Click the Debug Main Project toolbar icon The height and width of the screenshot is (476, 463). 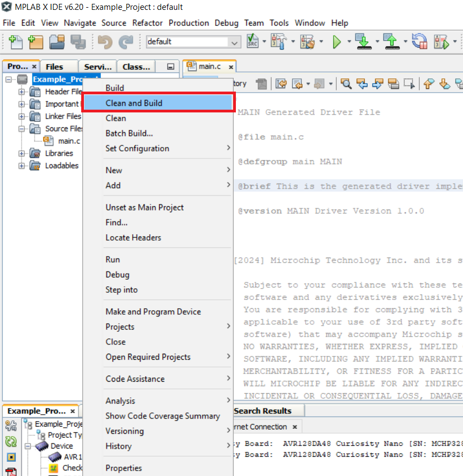click(x=442, y=41)
